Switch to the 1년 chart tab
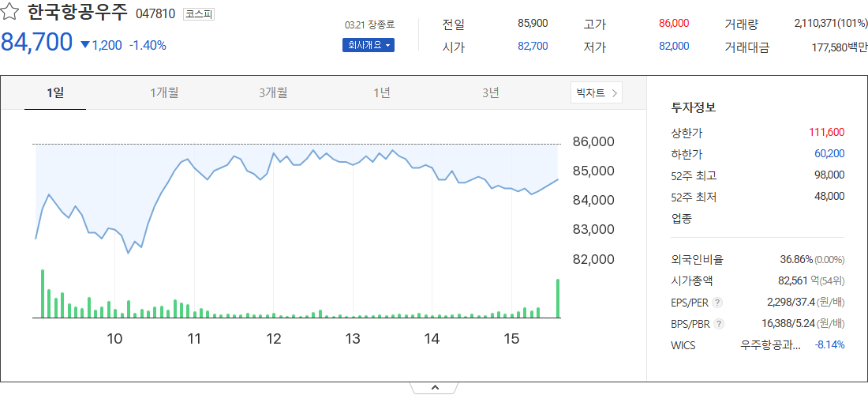This screenshot has width=868, height=395. 381,93
